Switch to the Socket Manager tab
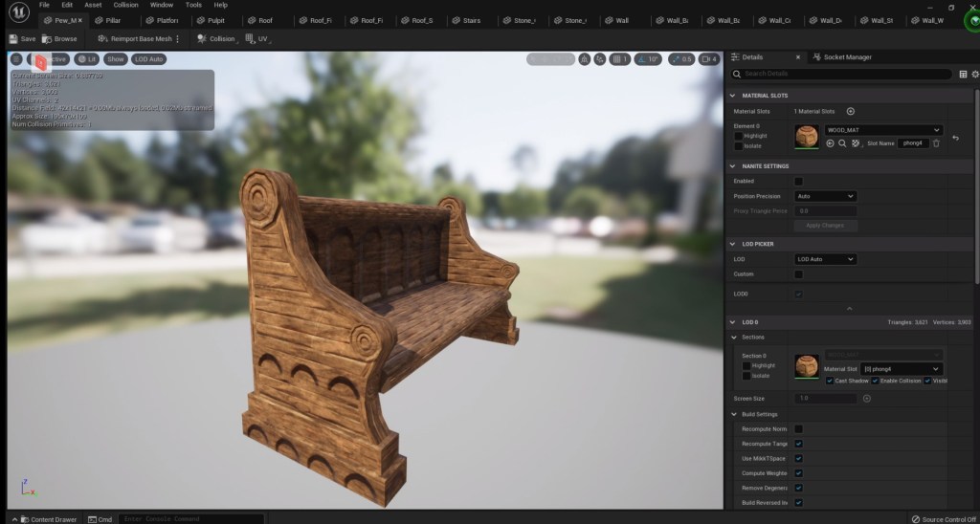 pos(840,57)
